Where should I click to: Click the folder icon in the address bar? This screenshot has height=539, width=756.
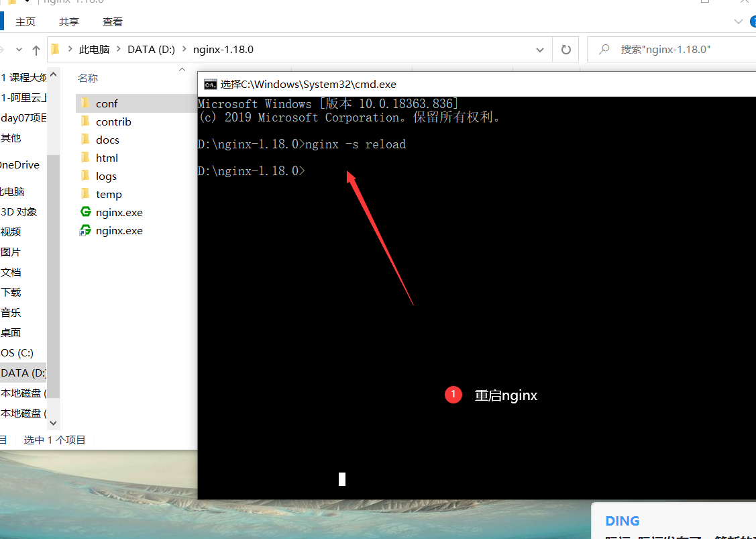(x=56, y=49)
